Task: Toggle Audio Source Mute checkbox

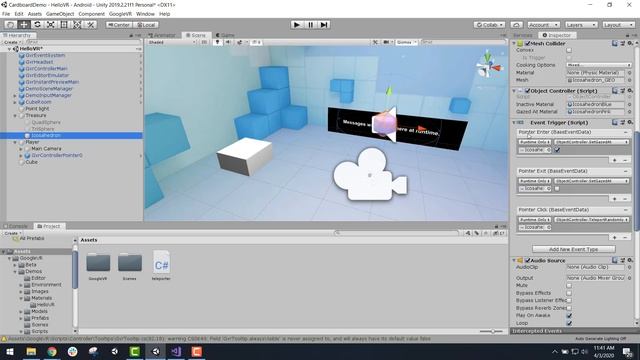Action: (569, 285)
